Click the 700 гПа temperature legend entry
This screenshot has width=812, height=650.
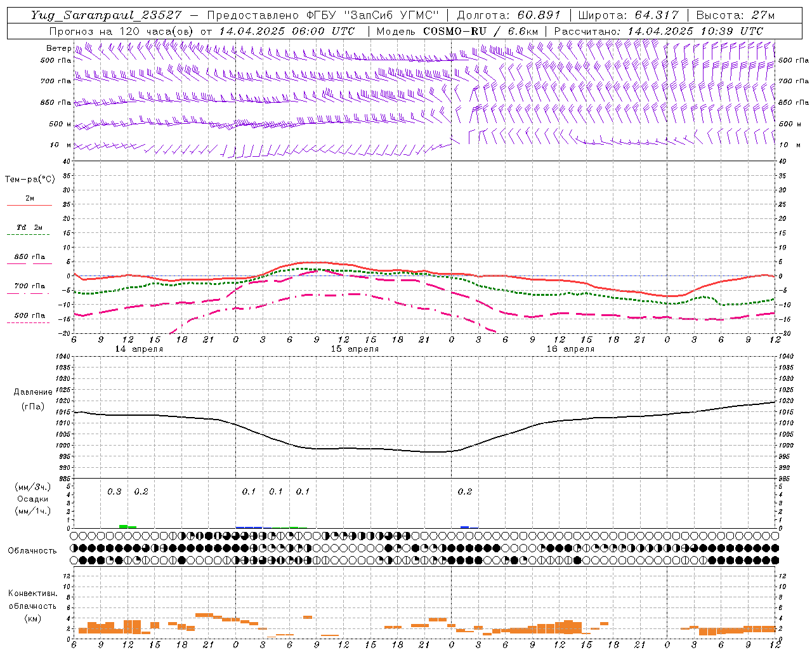pyautogui.click(x=29, y=286)
